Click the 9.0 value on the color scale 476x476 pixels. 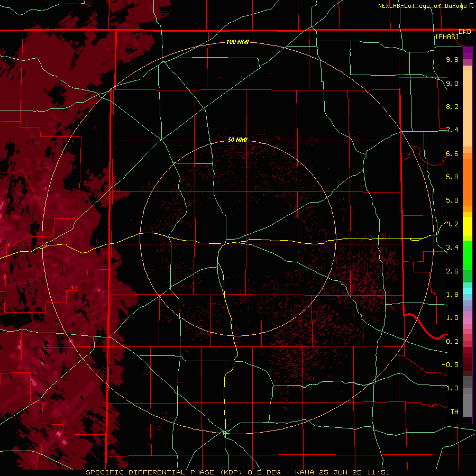(452, 83)
